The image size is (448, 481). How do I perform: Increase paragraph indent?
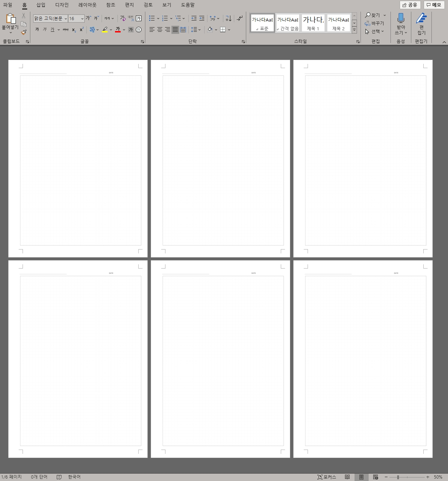(x=202, y=18)
